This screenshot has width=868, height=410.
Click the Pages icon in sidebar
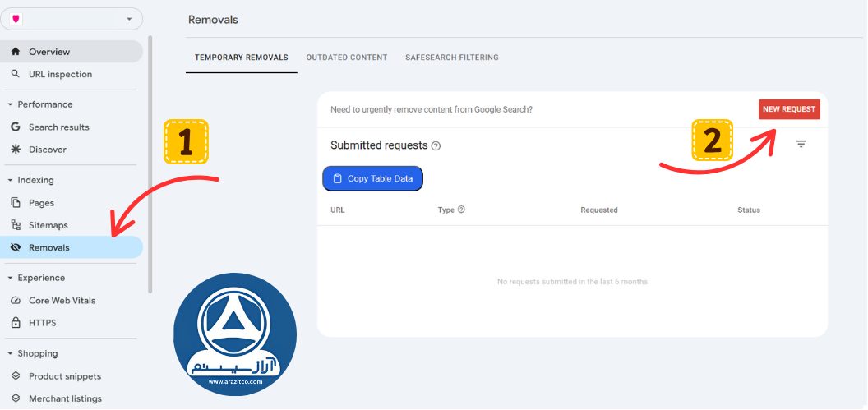click(15, 203)
